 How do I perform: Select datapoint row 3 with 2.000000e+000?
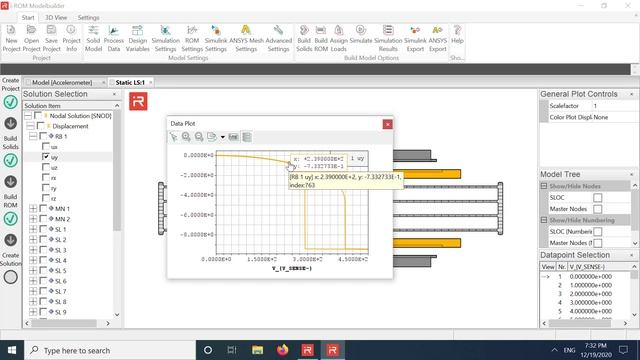(586, 294)
